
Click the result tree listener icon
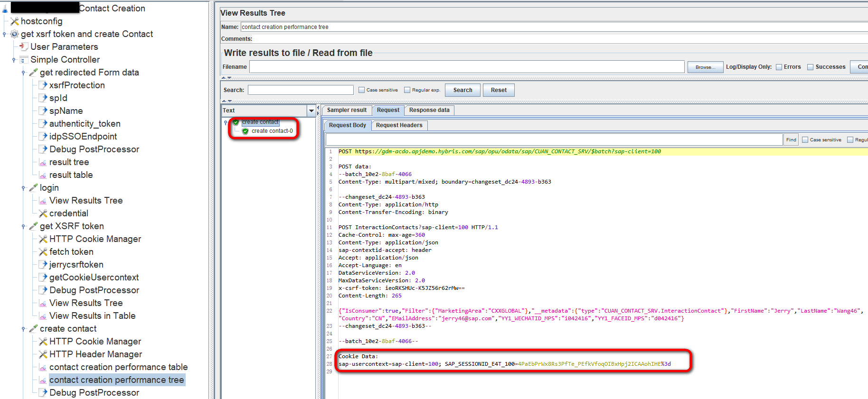click(x=43, y=162)
